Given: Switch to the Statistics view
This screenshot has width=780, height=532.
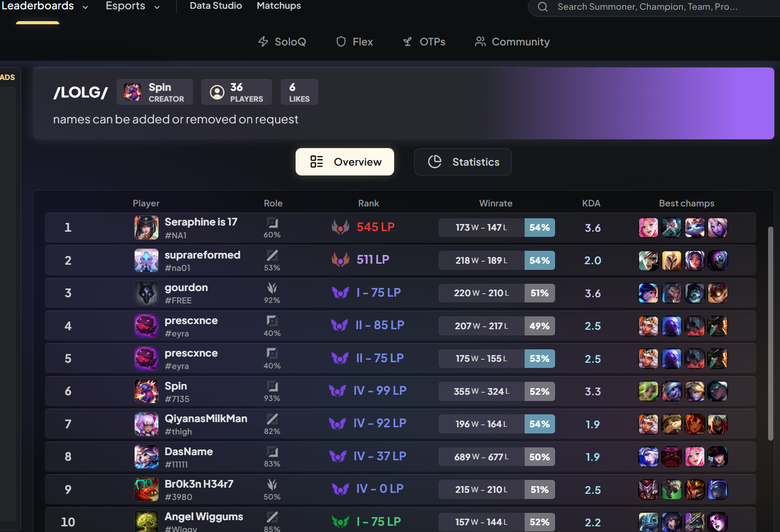Looking at the screenshot, I should tap(463, 162).
